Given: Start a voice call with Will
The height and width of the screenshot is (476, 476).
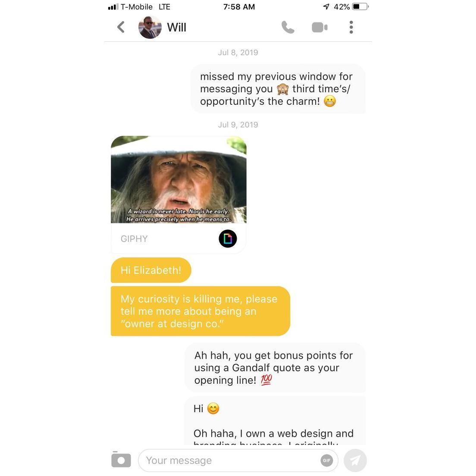Looking at the screenshot, I should point(288,27).
